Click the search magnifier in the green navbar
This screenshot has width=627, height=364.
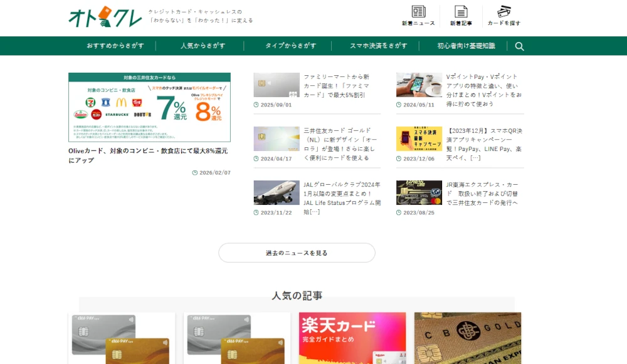click(x=519, y=46)
